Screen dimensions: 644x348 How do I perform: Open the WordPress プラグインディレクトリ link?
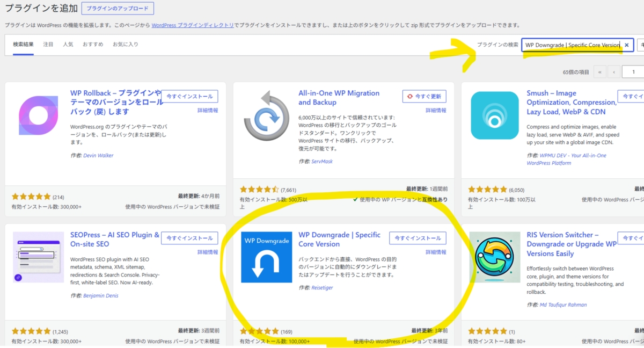pyautogui.click(x=193, y=25)
